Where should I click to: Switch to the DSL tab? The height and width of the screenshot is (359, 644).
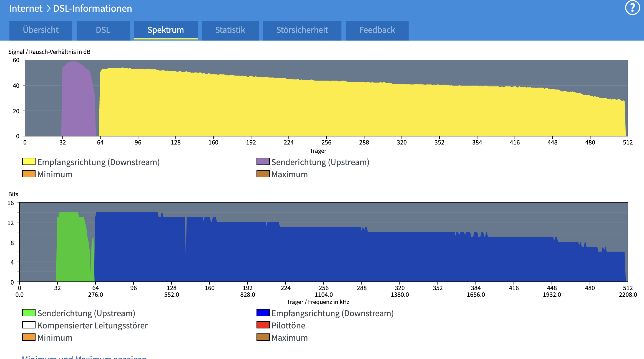[103, 30]
